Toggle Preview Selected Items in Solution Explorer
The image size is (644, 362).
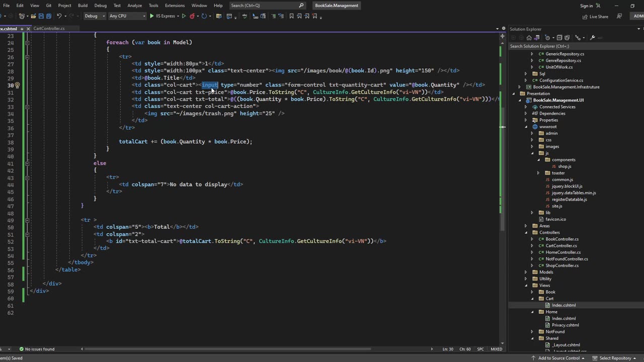[x=600, y=38]
